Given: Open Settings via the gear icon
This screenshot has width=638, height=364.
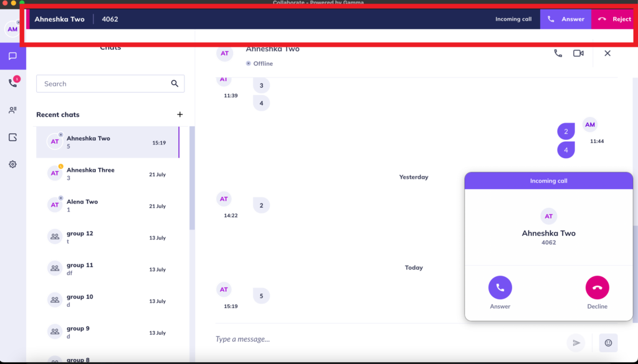Looking at the screenshot, I should click(12, 164).
